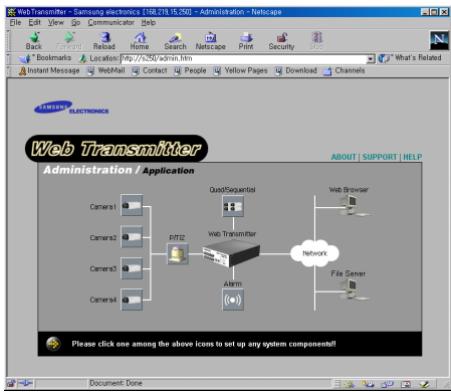
Task: Reload the current page
Action: [x=104, y=41]
